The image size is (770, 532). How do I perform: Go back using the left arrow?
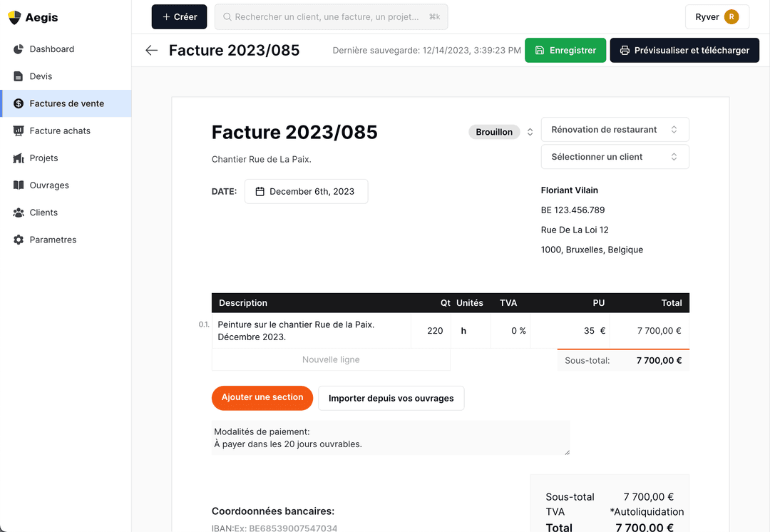151,50
